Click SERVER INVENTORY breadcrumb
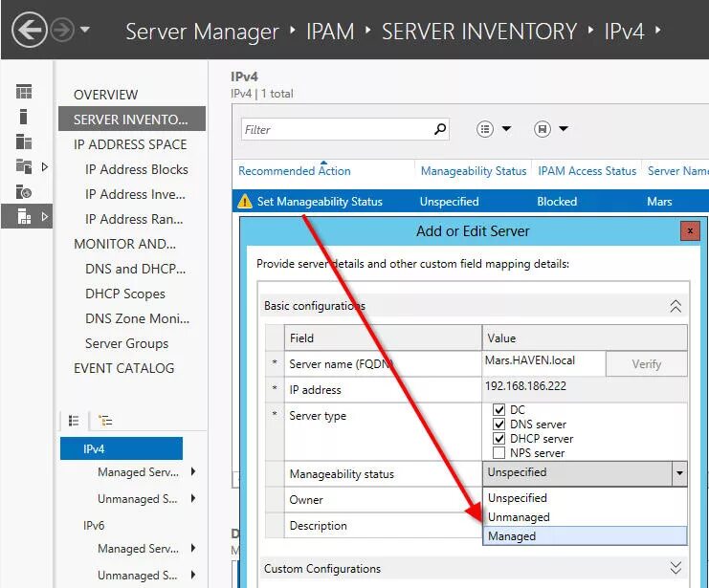This screenshot has width=709, height=588. pyautogui.click(x=479, y=32)
